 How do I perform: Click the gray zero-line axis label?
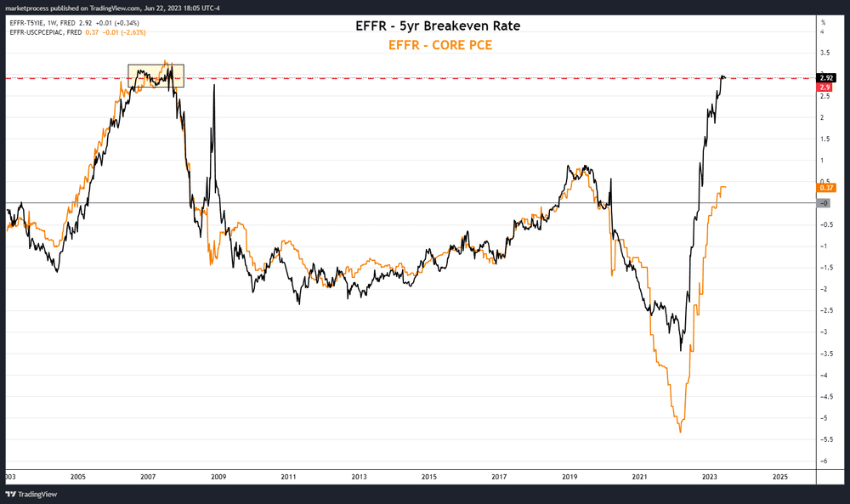point(823,203)
